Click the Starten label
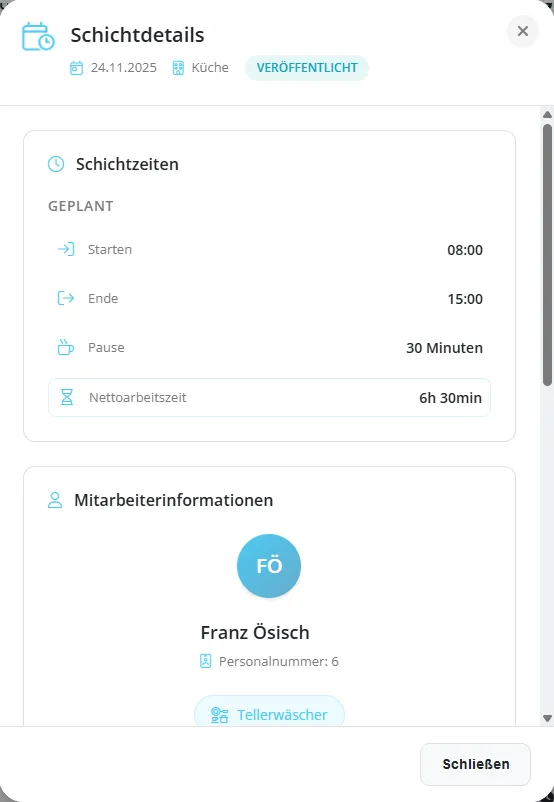The width and height of the screenshot is (554, 802). tap(110, 249)
